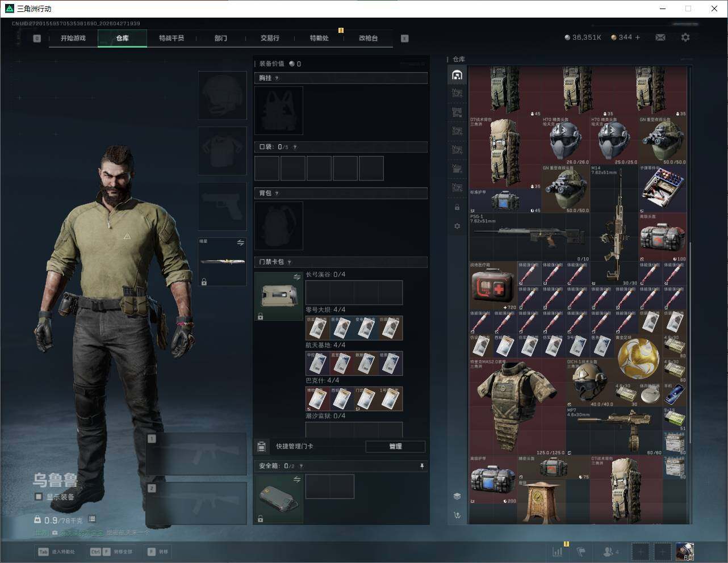The height and width of the screenshot is (563, 728).
Task: Select the DICH-1 tactical helmet
Action: [590, 383]
